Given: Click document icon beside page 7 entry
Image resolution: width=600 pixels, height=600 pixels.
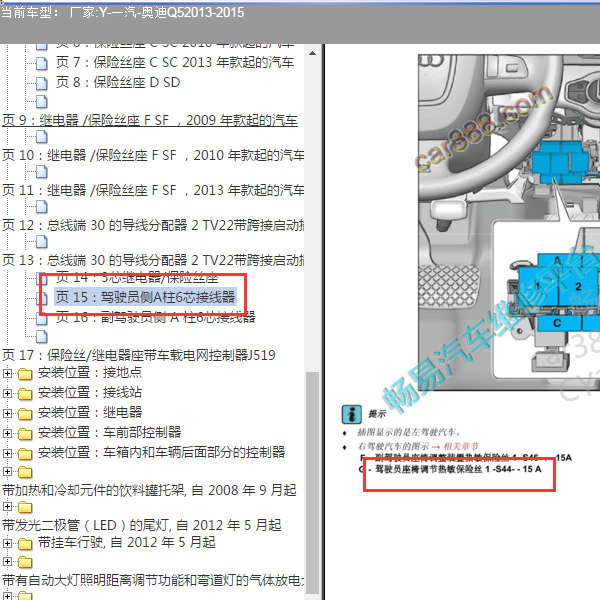Looking at the screenshot, I should pos(42,63).
